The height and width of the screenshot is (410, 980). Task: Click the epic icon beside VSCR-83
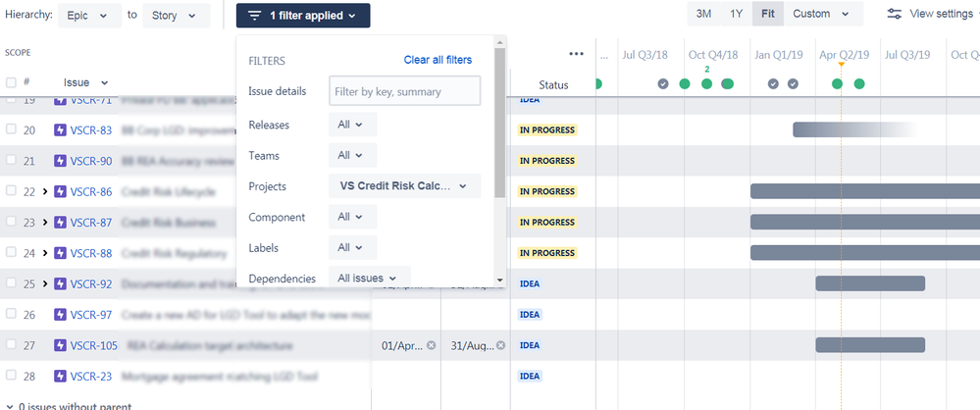tap(60, 130)
